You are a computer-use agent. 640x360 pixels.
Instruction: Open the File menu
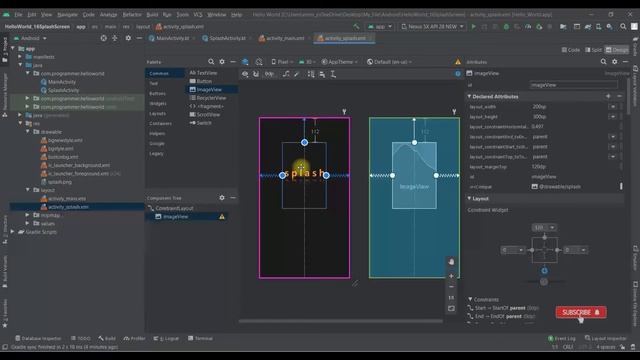(x=18, y=14)
